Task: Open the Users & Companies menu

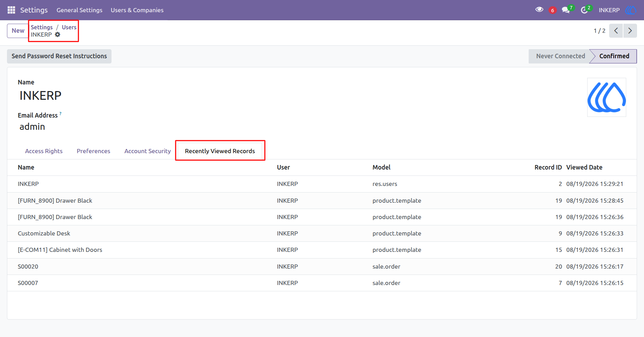Action: click(137, 10)
